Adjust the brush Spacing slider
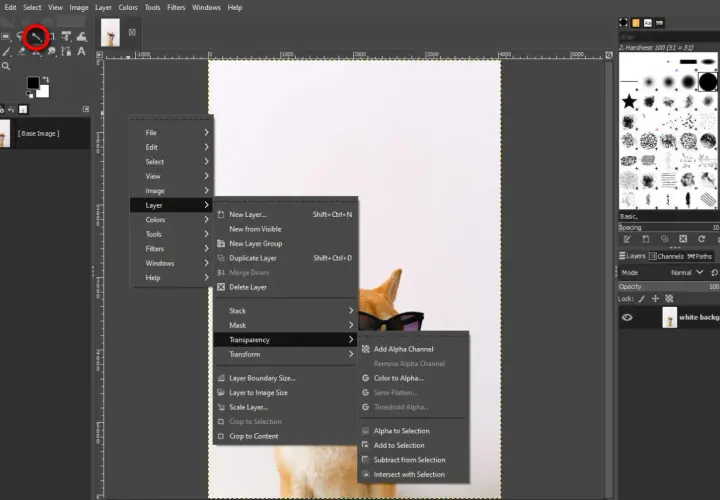 [x=669, y=227]
